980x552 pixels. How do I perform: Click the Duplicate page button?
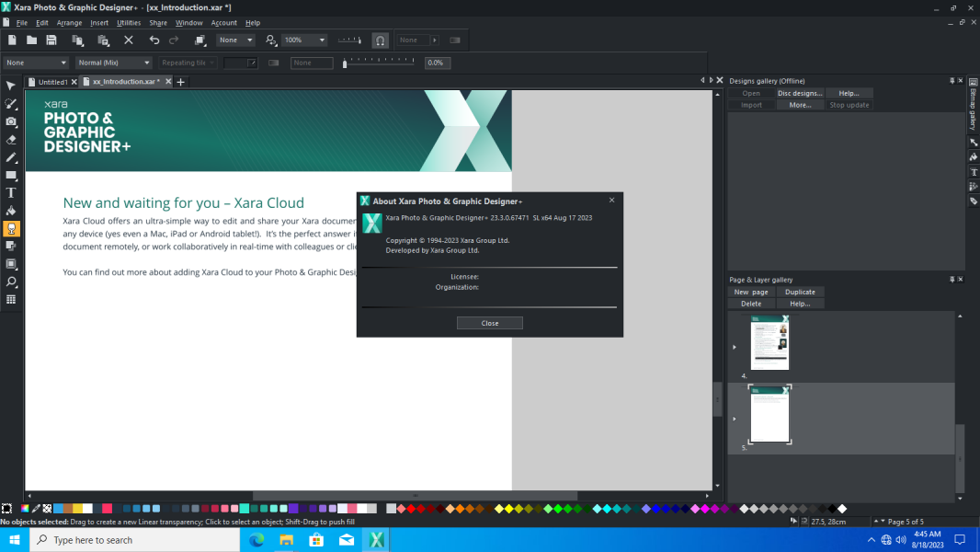coord(800,292)
